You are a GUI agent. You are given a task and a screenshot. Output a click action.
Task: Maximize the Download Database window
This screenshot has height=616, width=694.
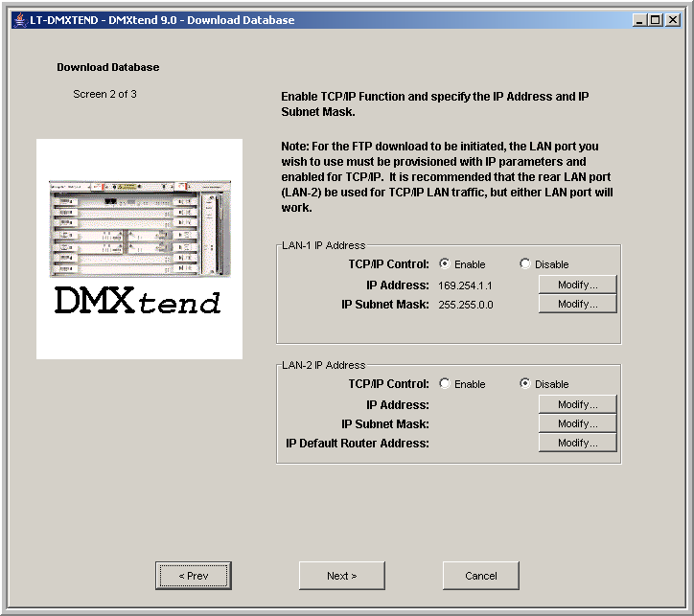(x=656, y=20)
